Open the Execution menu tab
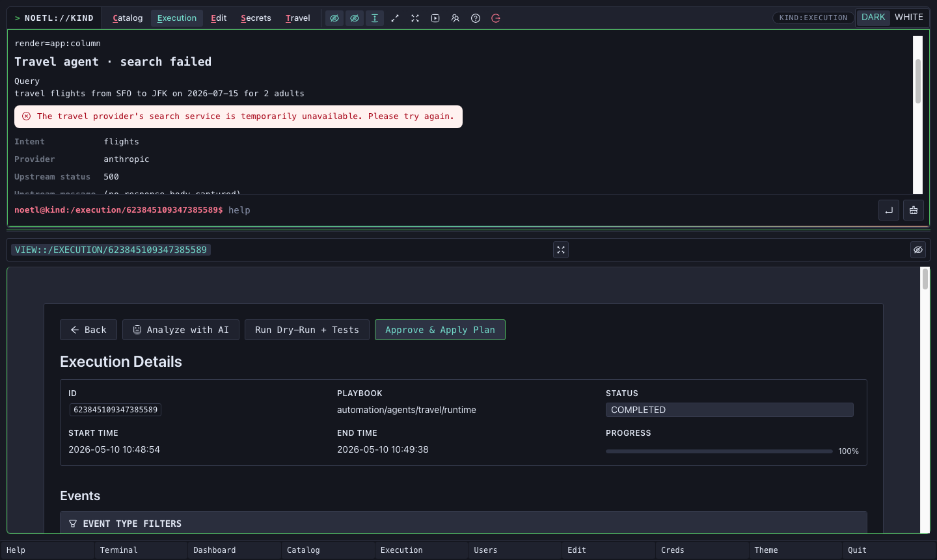The width and height of the screenshot is (937, 560). point(177,18)
